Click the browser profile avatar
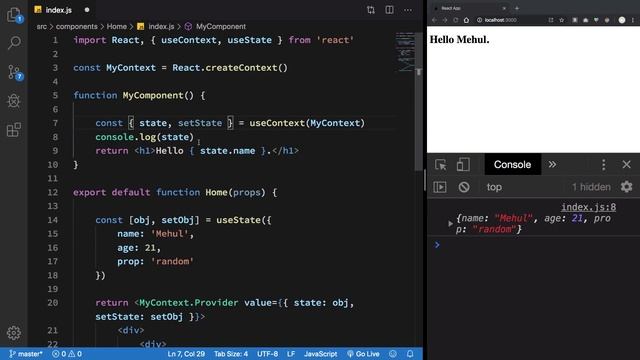Image resolution: width=640 pixels, height=360 pixels. [622, 20]
